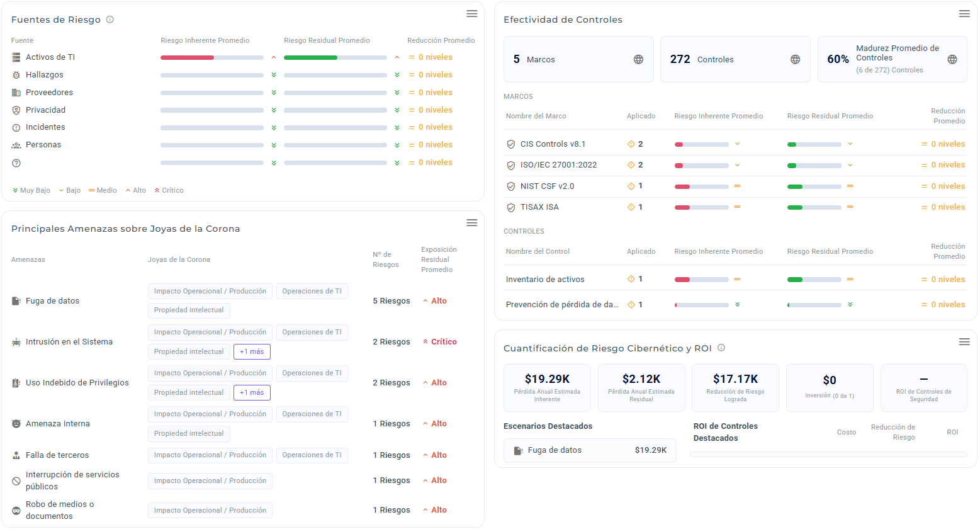This screenshot has width=980, height=529.
Task: Open the Fuentes de Riesgo panel menu
Action: 471,14
